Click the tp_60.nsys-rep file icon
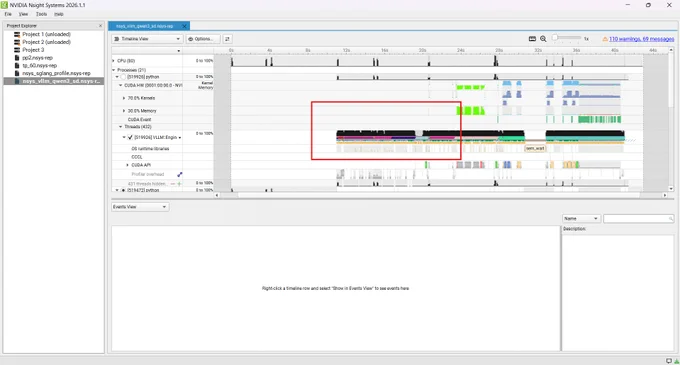Image resolution: width=680 pixels, height=365 pixels. pos(17,65)
